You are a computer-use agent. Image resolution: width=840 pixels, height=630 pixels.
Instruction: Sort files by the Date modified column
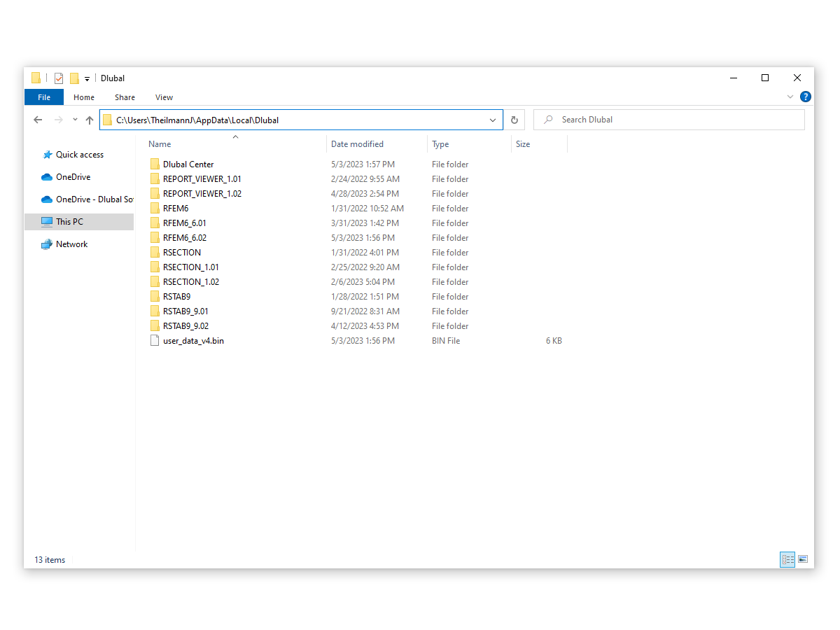pyautogui.click(x=357, y=143)
